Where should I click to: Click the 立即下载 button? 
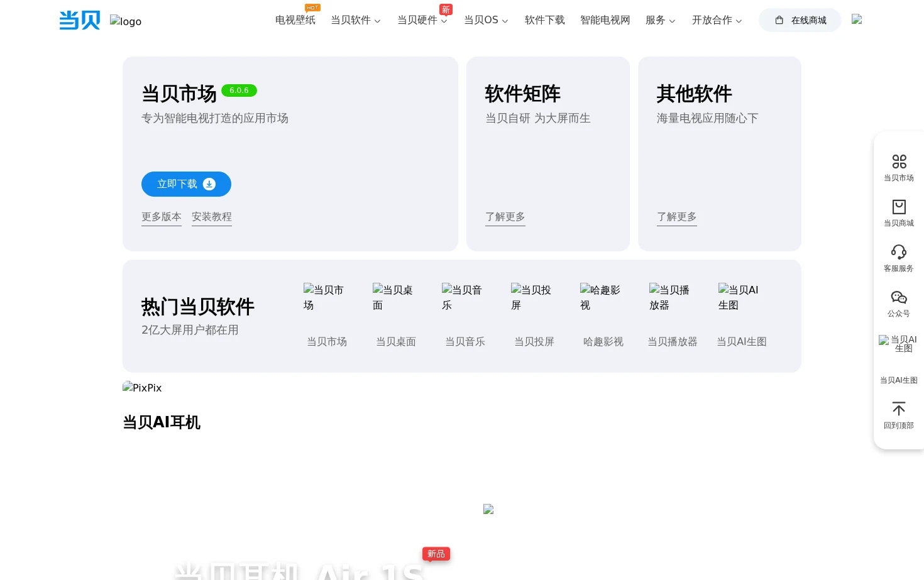186,184
